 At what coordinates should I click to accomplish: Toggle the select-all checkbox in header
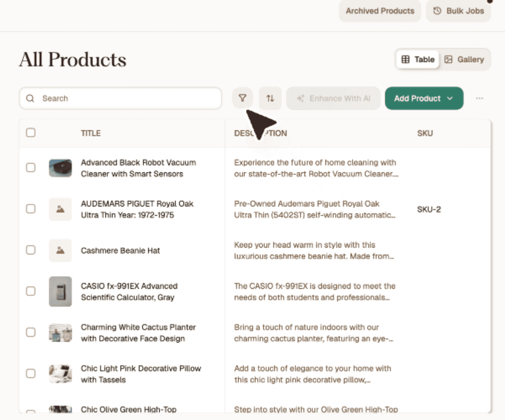(31, 133)
